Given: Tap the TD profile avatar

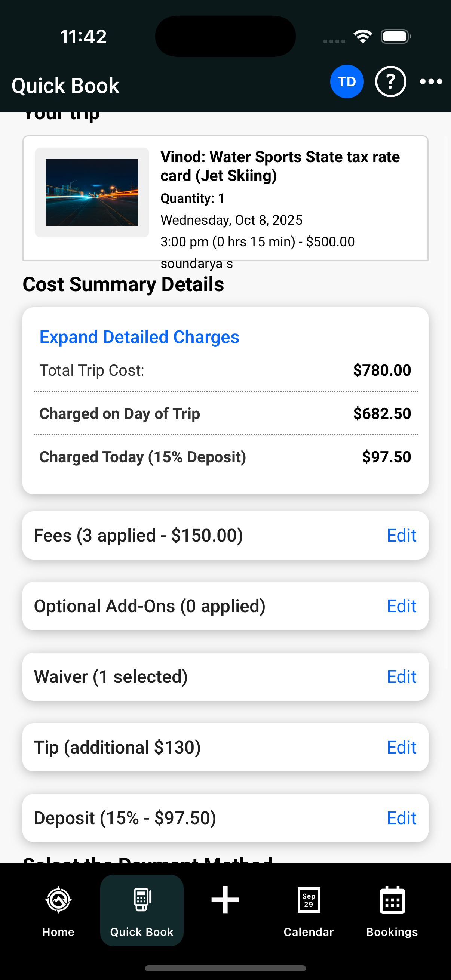Looking at the screenshot, I should (346, 81).
